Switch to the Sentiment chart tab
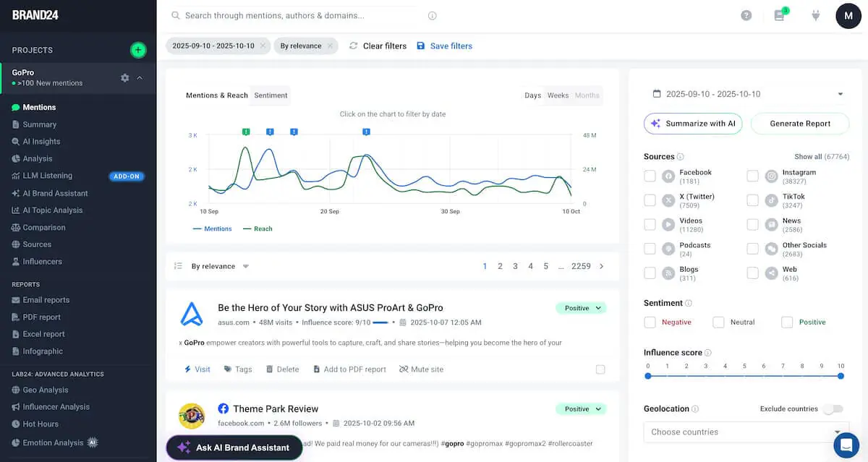Image resolution: width=868 pixels, height=462 pixels. 270,95
